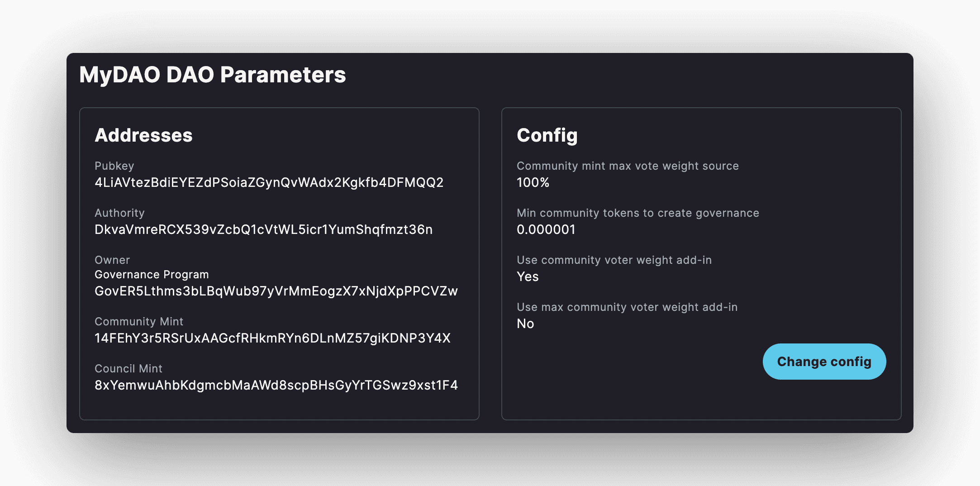This screenshot has height=486, width=980.
Task: Click the Pubkey field label
Action: coord(114,166)
